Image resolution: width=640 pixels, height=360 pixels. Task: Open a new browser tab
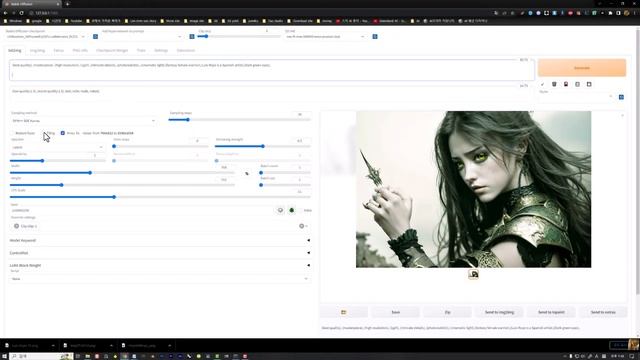pos(67,4)
